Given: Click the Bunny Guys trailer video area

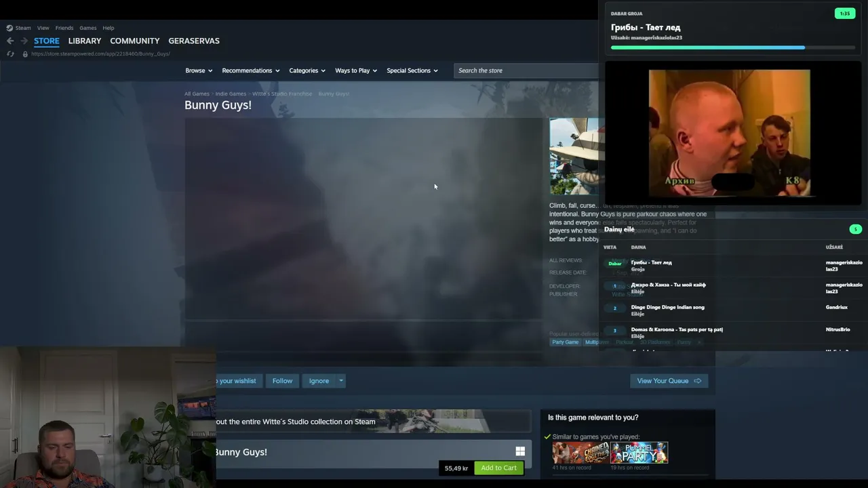Looking at the screenshot, I should pyautogui.click(x=363, y=218).
